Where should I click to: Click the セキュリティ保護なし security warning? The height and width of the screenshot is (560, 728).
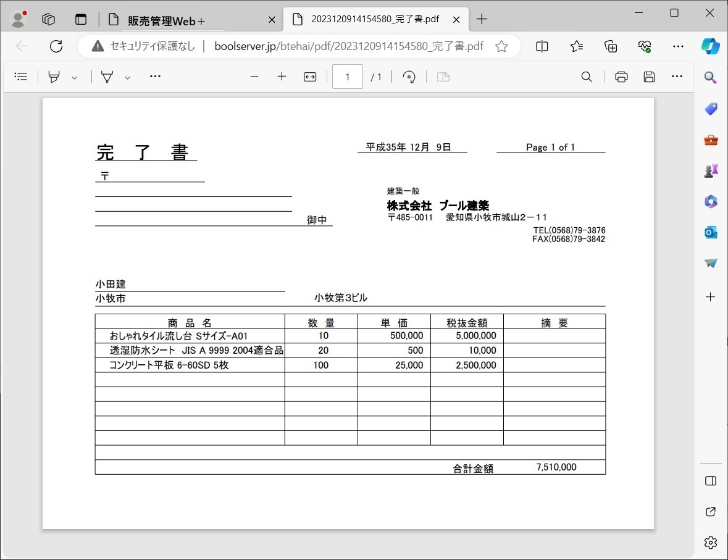(x=143, y=46)
